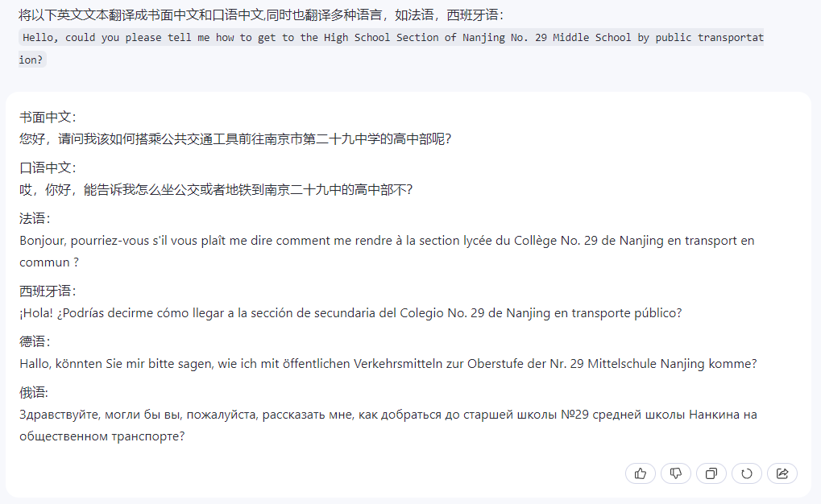
Task: Share the response using the share icon
Action: [782, 473]
